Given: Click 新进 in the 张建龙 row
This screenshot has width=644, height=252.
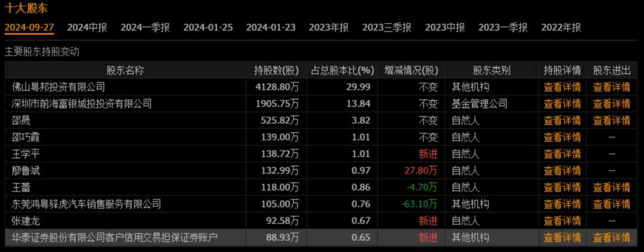Looking at the screenshot, I should click(428, 221).
